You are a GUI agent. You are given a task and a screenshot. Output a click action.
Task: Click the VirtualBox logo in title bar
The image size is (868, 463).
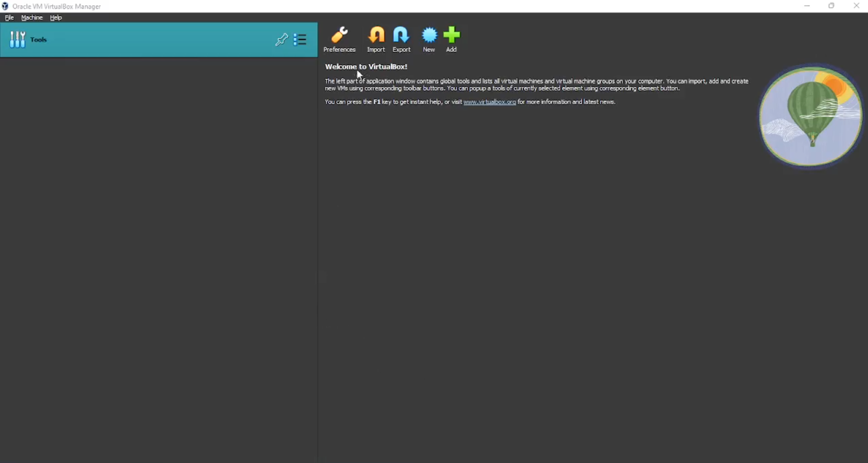pyautogui.click(x=5, y=7)
